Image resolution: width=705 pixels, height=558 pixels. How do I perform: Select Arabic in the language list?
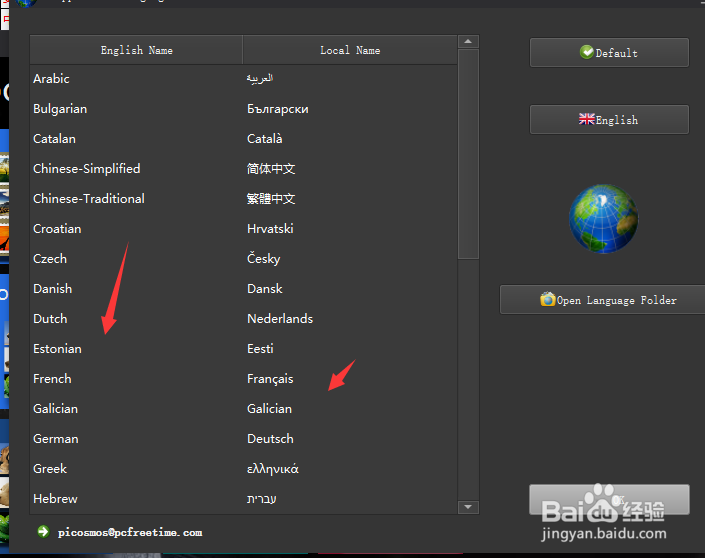click(x=244, y=79)
